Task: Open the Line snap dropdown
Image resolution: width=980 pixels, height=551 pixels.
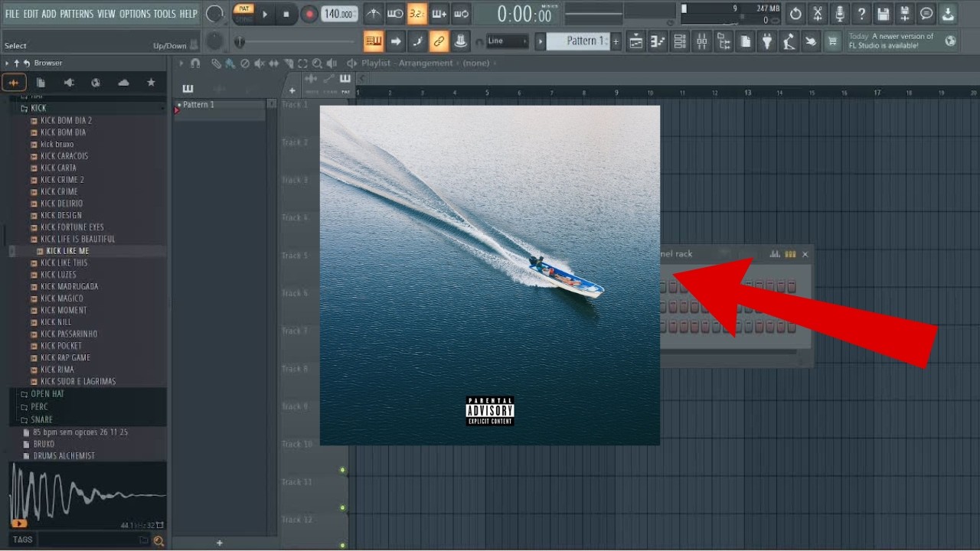Action: coord(507,41)
